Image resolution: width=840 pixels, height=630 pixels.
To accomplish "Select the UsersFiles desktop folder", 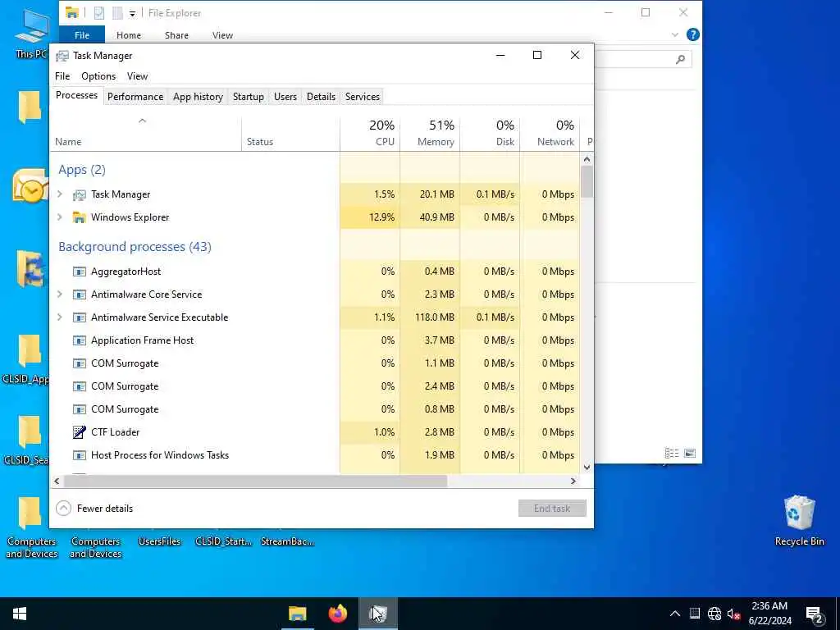I will pyautogui.click(x=159, y=541).
